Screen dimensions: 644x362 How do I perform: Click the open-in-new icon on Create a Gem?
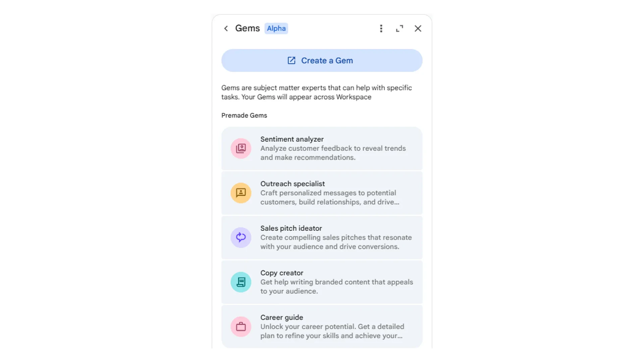[291, 61]
